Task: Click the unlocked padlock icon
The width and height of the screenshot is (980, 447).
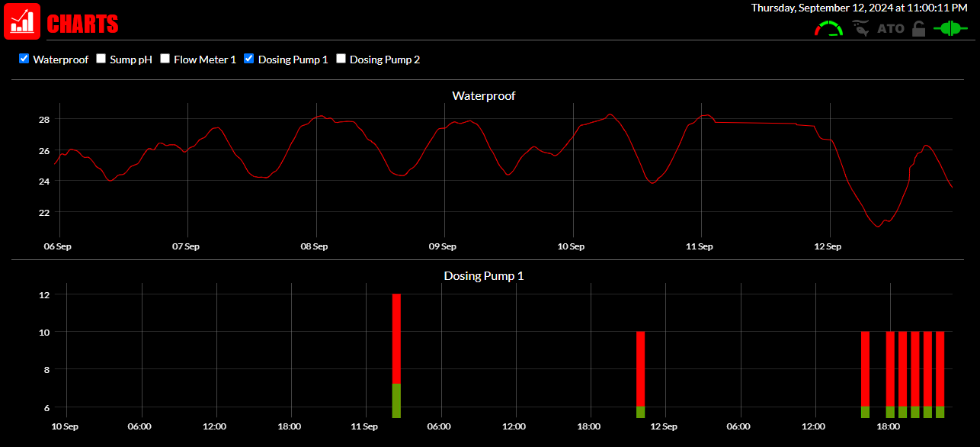Action: pos(919,29)
